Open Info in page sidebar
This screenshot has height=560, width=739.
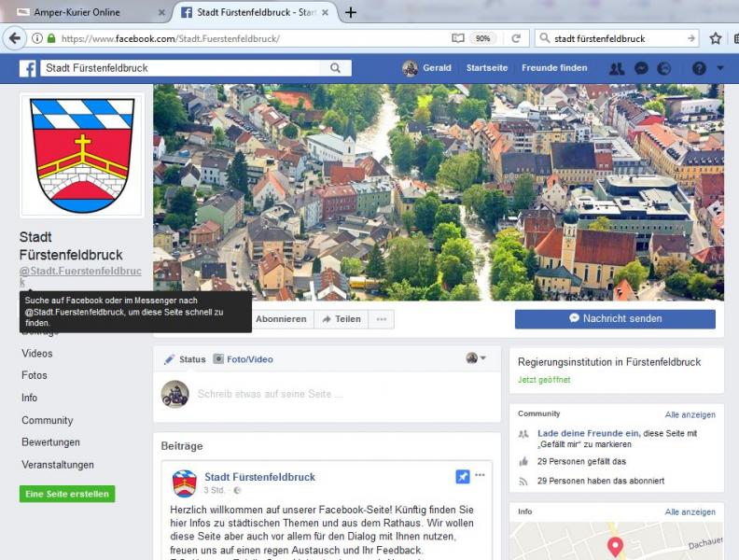tap(29, 398)
